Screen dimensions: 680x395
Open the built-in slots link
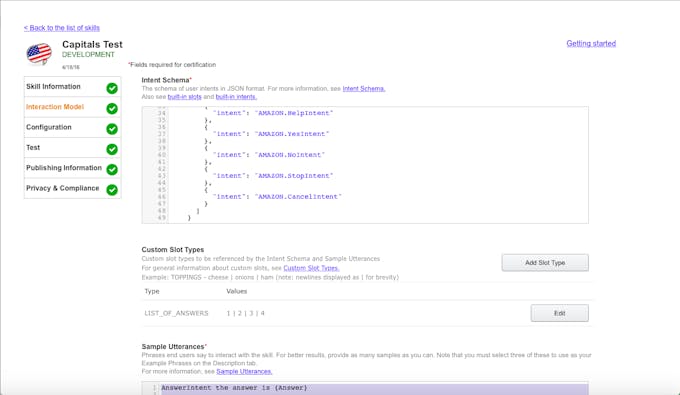184,97
